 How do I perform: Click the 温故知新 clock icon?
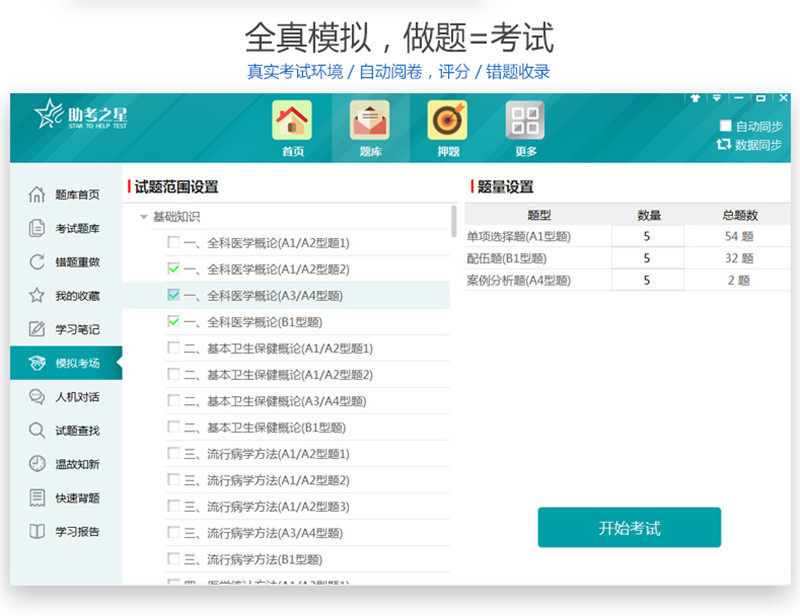(x=37, y=464)
